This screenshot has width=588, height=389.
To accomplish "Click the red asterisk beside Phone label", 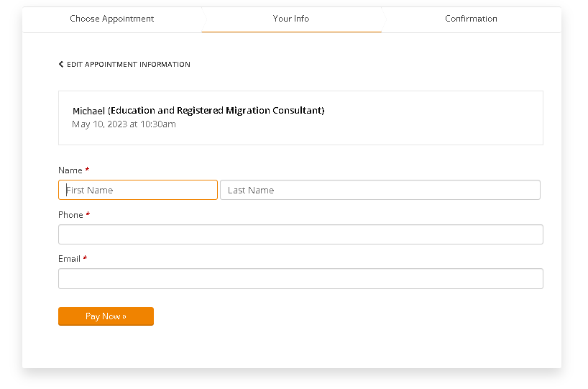I will coord(88,215).
